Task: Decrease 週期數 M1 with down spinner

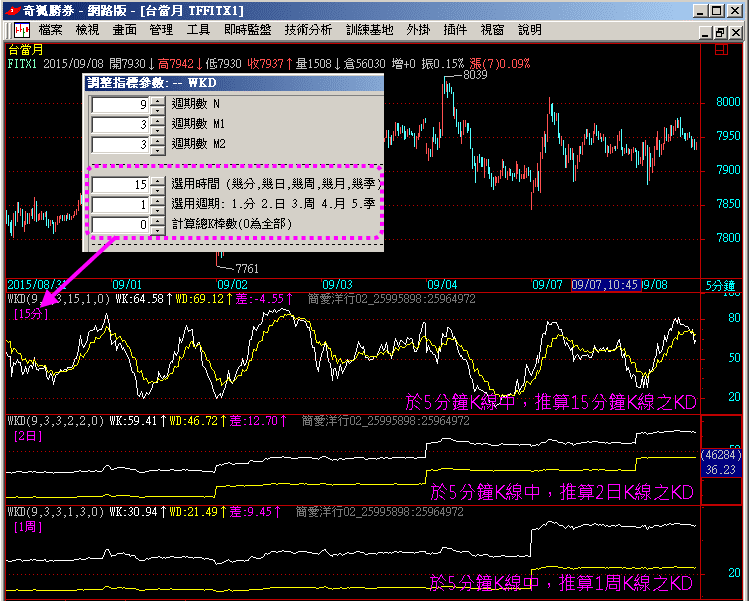Action: tap(157, 129)
